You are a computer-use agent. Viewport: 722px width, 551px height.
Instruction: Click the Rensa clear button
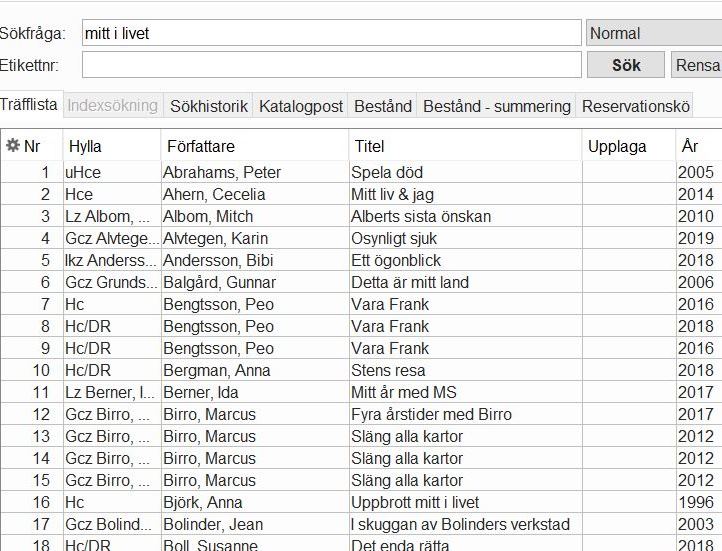click(x=697, y=65)
